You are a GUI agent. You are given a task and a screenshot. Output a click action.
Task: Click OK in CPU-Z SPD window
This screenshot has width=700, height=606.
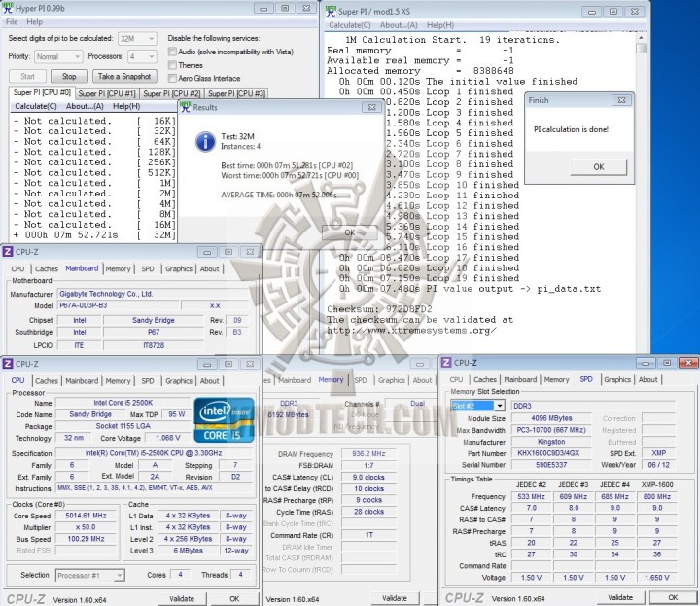[673, 597]
